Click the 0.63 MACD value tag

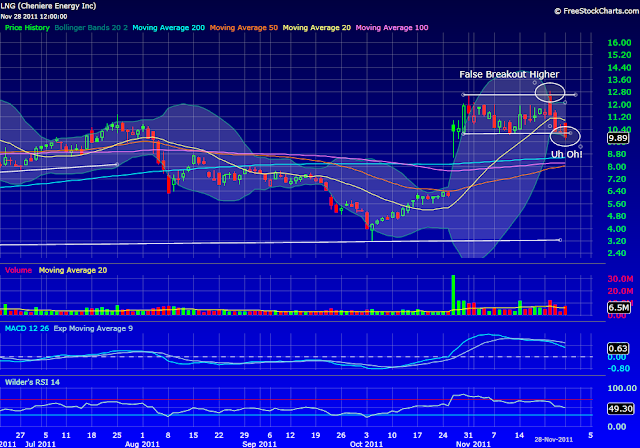point(618,348)
